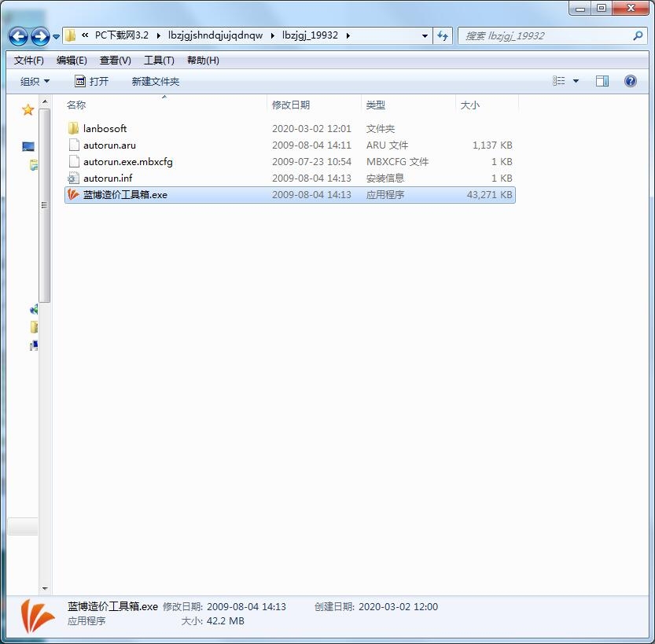Open the 组织 dropdown

35,82
